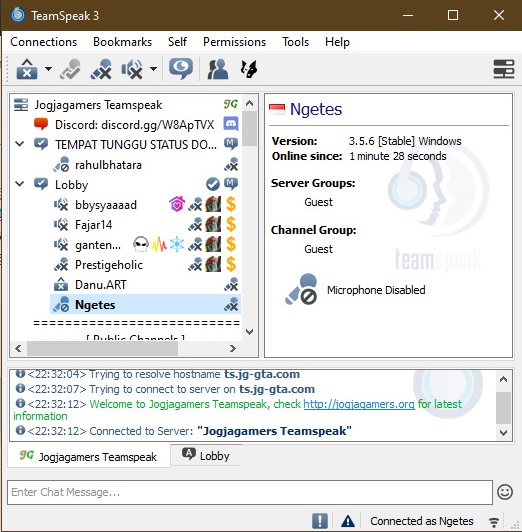
Task: Select user Danu.ART
Action: pyautogui.click(x=101, y=285)
